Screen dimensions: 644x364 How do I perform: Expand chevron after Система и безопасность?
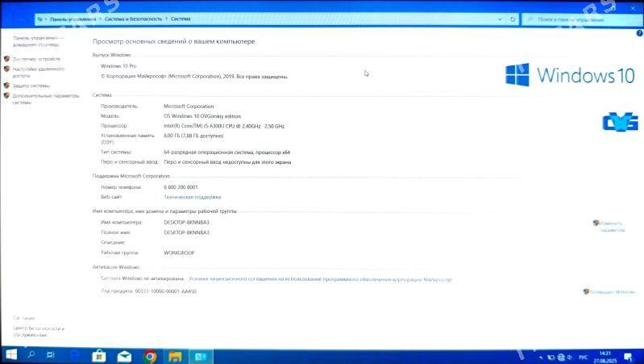click(x=166, y=19)
